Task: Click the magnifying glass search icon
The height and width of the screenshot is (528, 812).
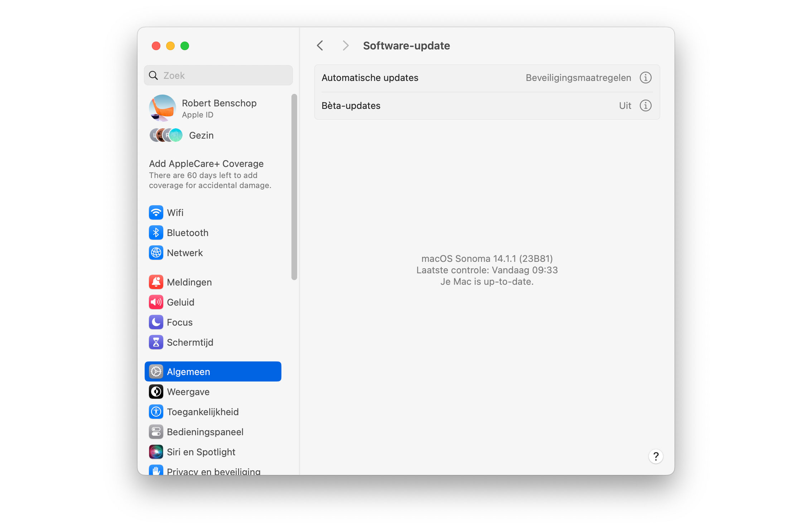Action: [x=153, y=75]
